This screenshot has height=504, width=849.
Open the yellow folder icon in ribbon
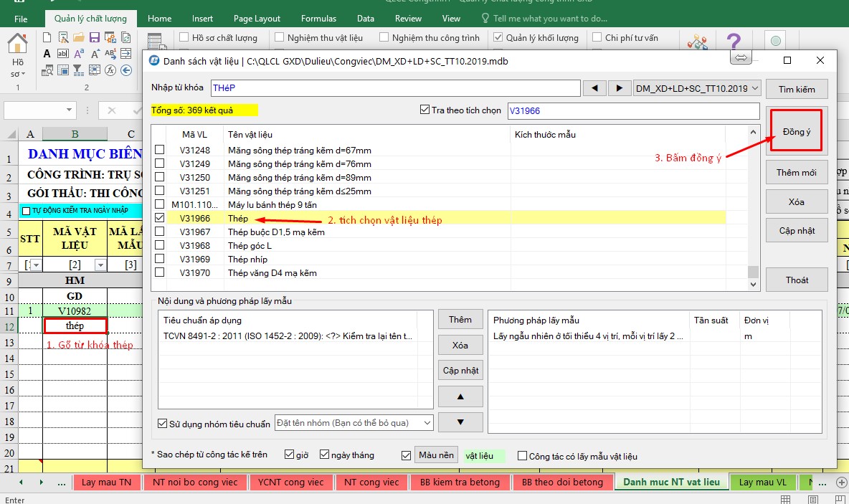(77, 37)
